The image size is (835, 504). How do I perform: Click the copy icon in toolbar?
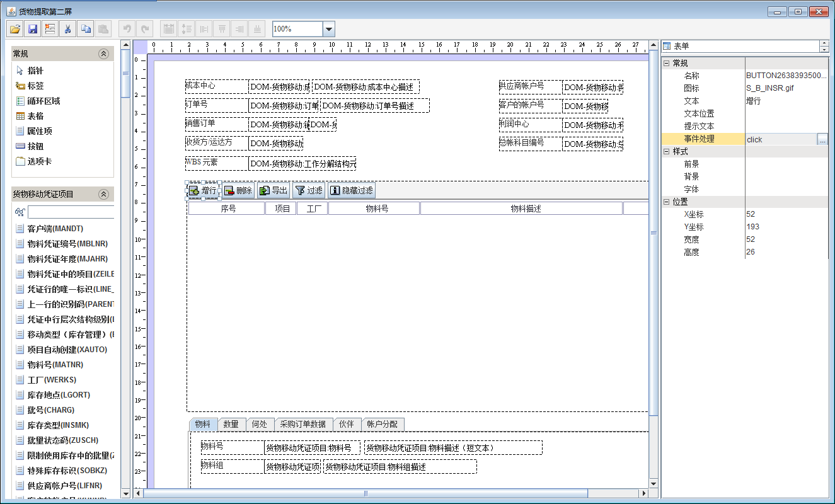(86, 29)
